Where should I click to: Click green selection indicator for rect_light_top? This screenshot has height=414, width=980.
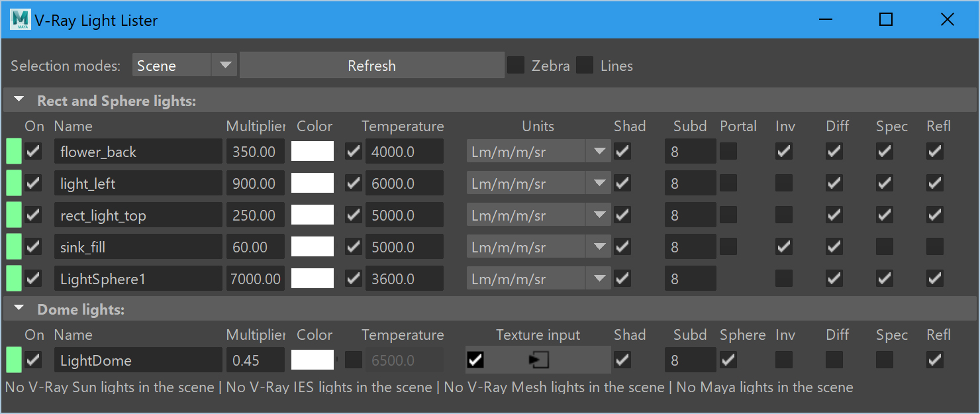(x=13, y=215)
